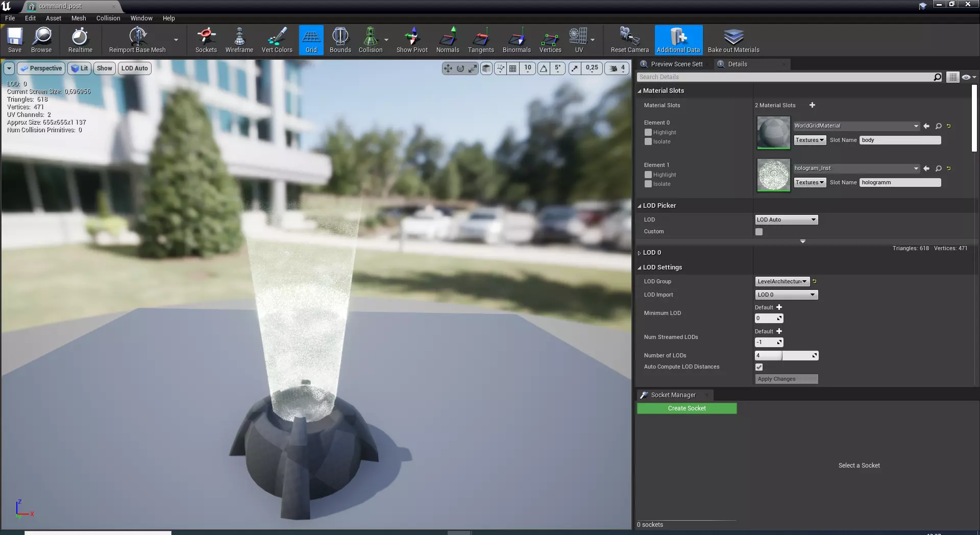The width and height of the screenshot is (980, 535).
Task: Open WorldGridMaterial material dropdown
Action: coord(856,126)
